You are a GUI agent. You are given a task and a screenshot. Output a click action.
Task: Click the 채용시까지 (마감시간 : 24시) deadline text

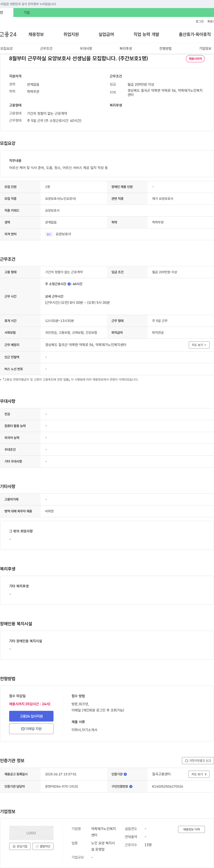point(30,704)
